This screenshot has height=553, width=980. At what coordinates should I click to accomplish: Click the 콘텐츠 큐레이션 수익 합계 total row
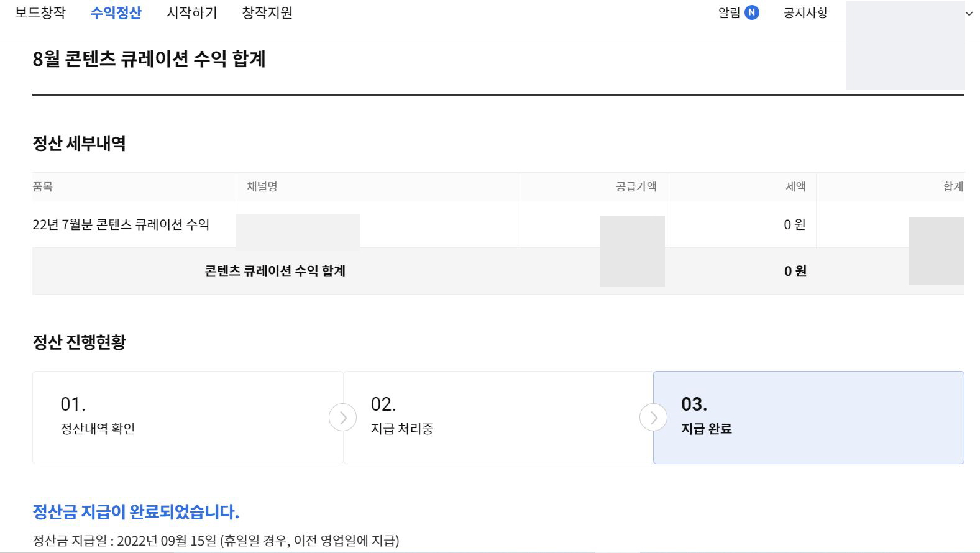click(275, 271)
